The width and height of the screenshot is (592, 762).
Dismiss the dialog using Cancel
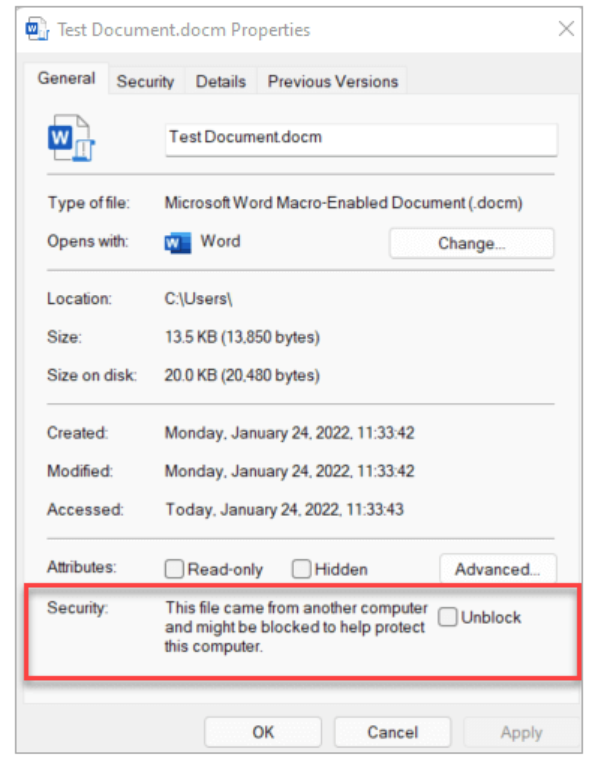(x=392, y=732)
